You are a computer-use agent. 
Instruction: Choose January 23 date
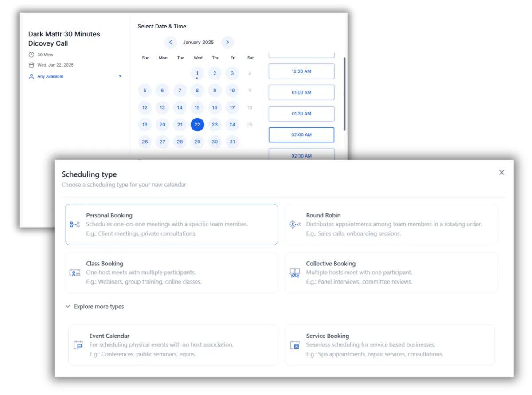pyautogui.click(x=215, y=125)
